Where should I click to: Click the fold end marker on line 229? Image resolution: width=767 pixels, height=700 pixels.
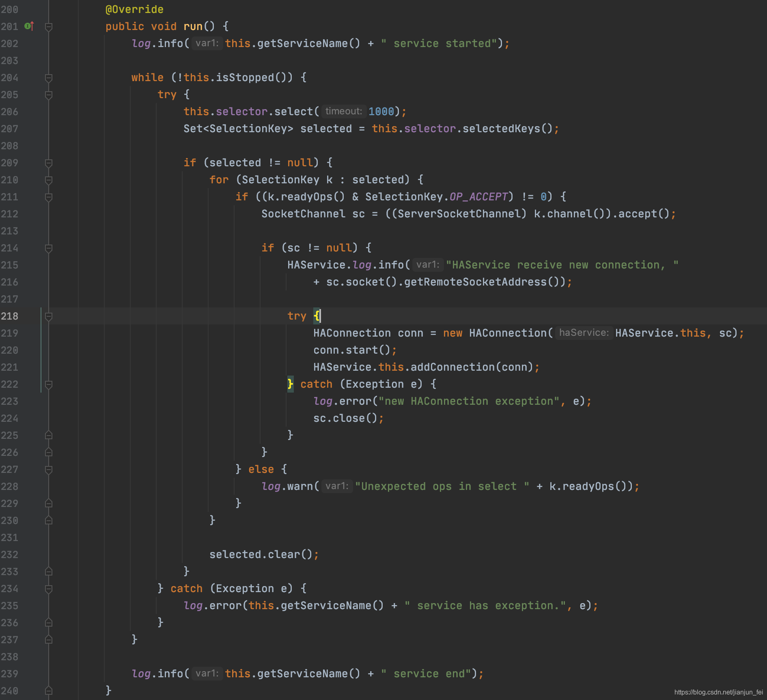(49, 503)
